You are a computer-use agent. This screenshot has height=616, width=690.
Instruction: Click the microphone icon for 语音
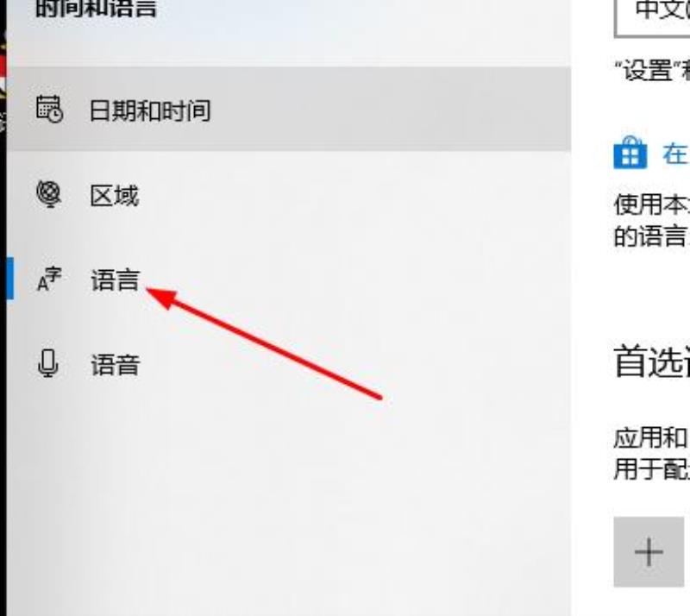point(48,364)
